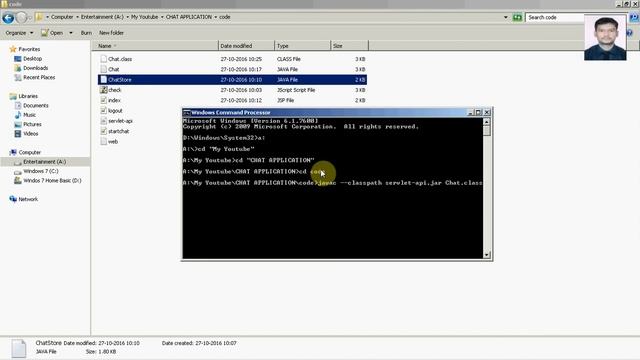
Task: Click CHAT APPLICATION in the breadcrumb
Action: pyautogui.click(x=189, y=17)
